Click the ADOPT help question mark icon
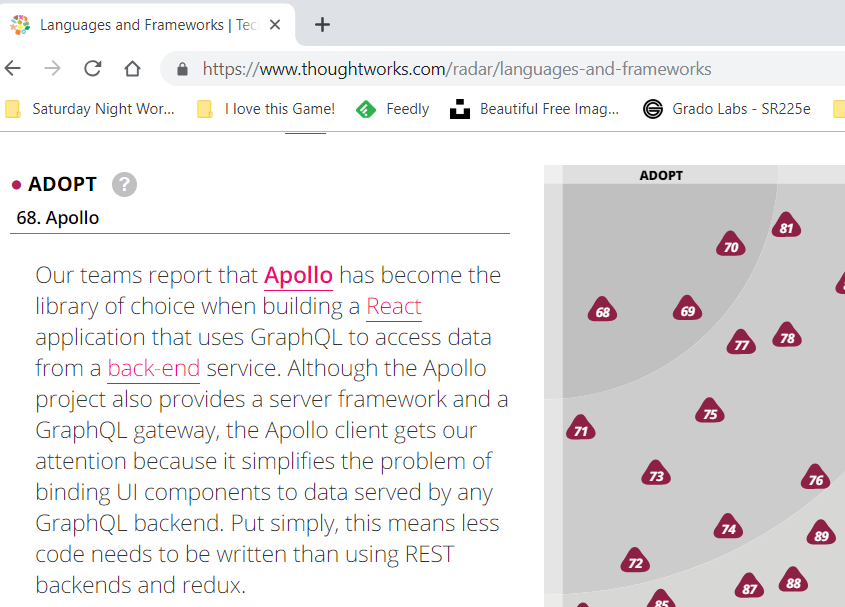845x607 pixels. coord(124,184)
